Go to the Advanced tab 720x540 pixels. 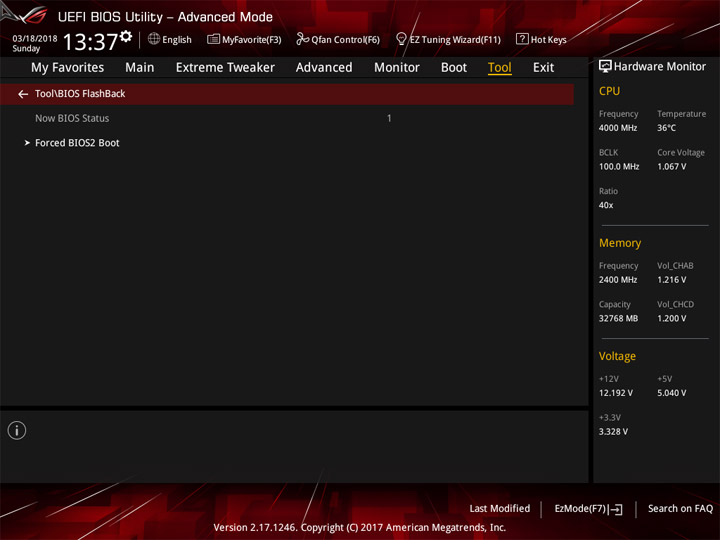324,68
